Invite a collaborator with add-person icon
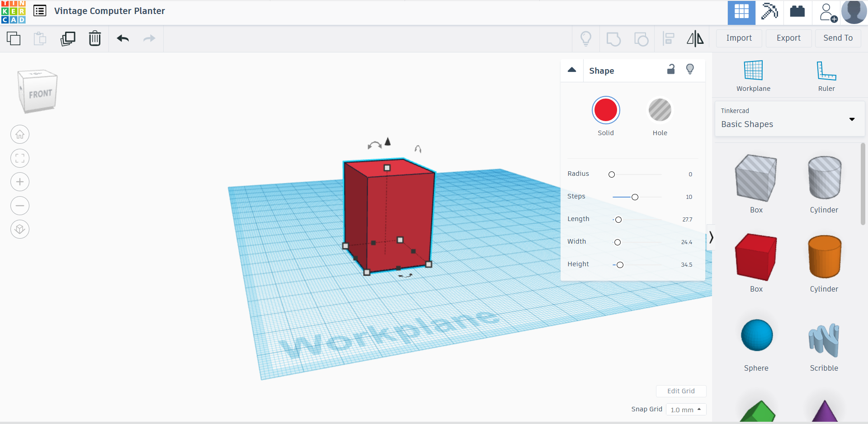Viewport: 868px width, 424px height. pyautogui.click(x=828, y=13)
